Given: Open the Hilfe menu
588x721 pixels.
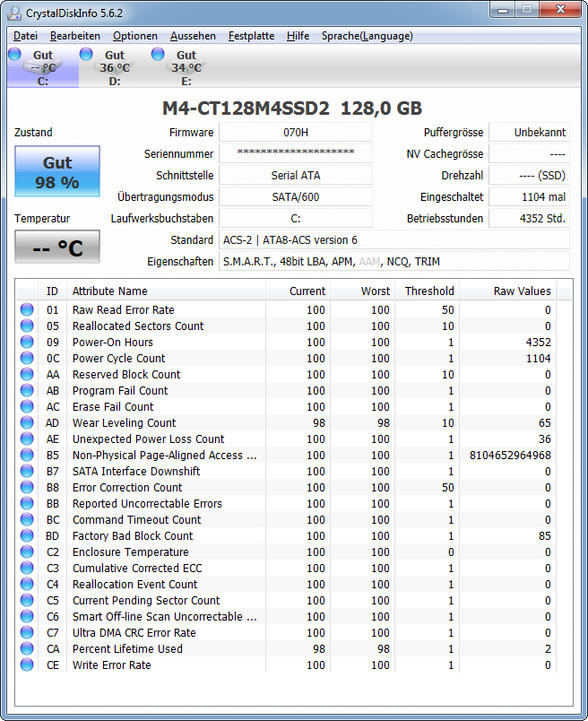Looking at the screenshot, I should (x=298, y=36).
